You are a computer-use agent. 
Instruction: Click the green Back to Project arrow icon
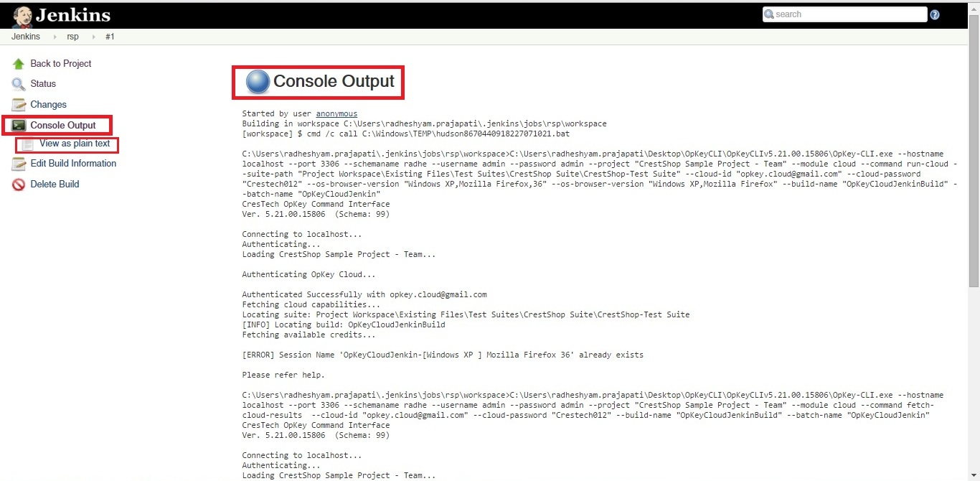click(x=19, y=64)
